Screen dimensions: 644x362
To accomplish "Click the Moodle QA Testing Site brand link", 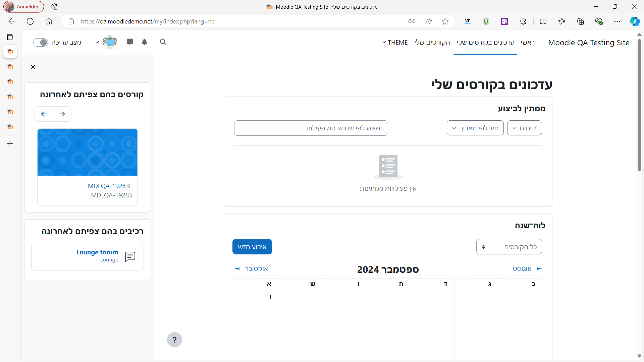I will [589, 43].
